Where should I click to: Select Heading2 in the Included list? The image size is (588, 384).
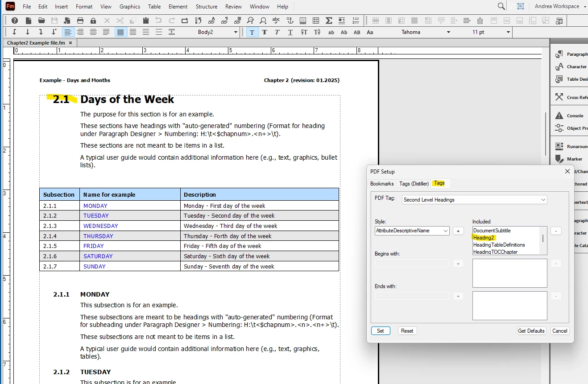point(484,238)
